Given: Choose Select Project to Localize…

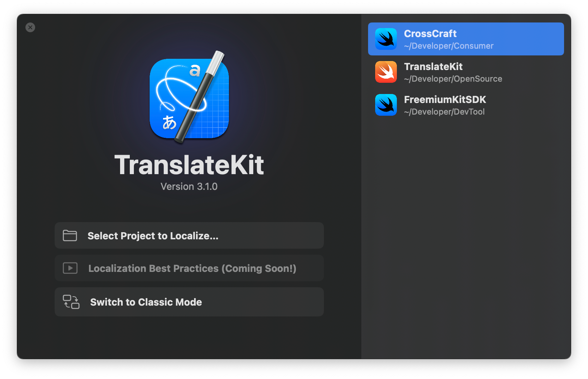Looking at the screenshot, I should (x=189, y=236).
